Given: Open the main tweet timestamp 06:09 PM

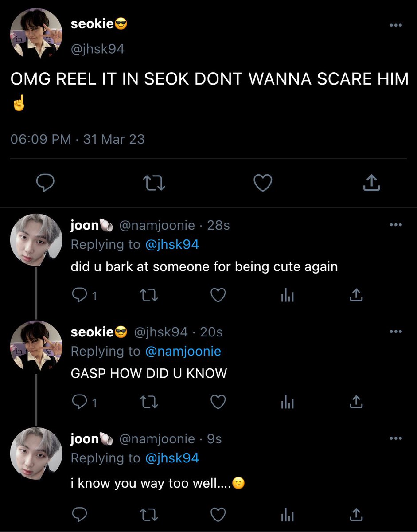Looking at the screenshot, I should (x=40, y=139).
